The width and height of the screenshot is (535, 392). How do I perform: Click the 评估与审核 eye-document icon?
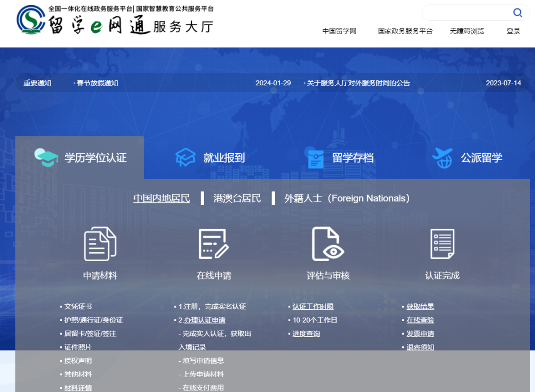tap(327, 243)
